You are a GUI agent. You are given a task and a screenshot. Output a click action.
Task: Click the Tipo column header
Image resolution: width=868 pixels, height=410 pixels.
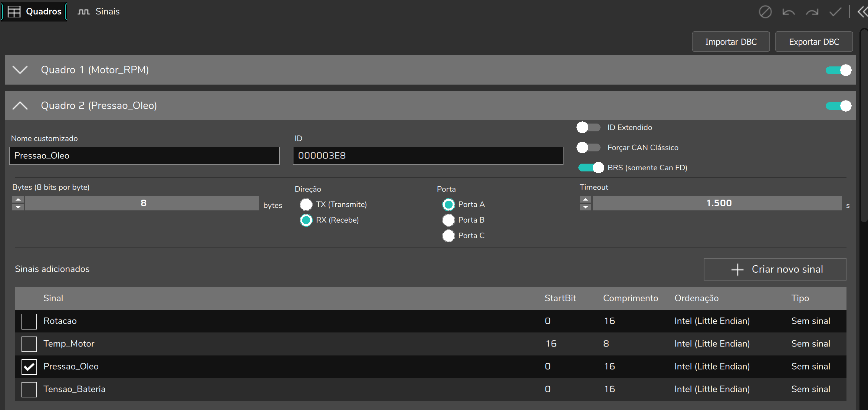tap(800, 298)
